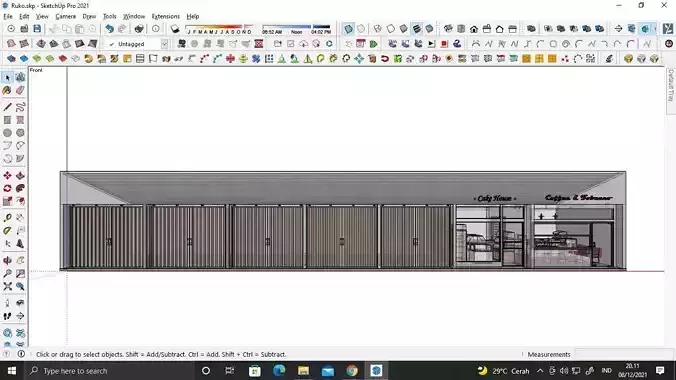Open the View menu
This screenshot has width=676, height=380.
coord(42,16)
